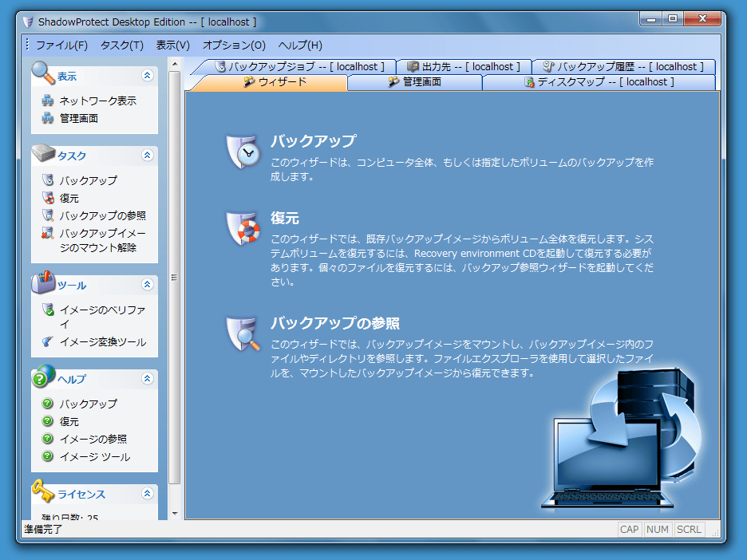Switch to the 管理画面 tab
The height and width of the screenshot is (560, 747).
coord(416,82)
